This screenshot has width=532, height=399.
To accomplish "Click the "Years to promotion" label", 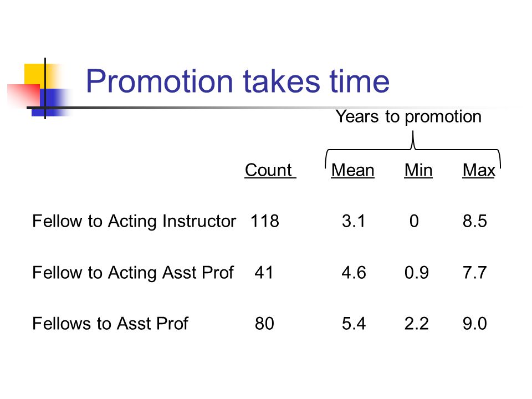I will 408,117.
